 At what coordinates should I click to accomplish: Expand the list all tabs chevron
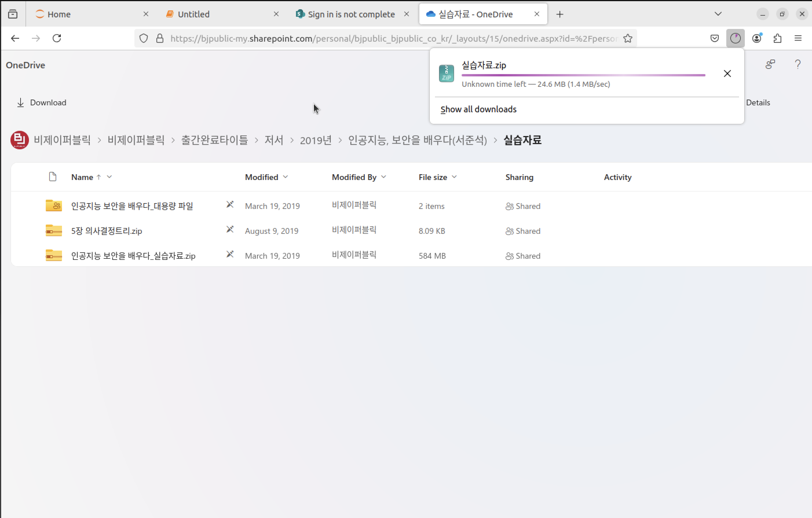pyautogui.click(x=718, y=14)
